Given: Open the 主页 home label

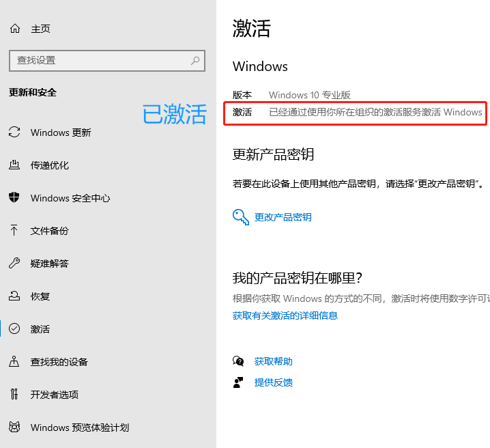Looking at the screenshot, I should [40, 29].
